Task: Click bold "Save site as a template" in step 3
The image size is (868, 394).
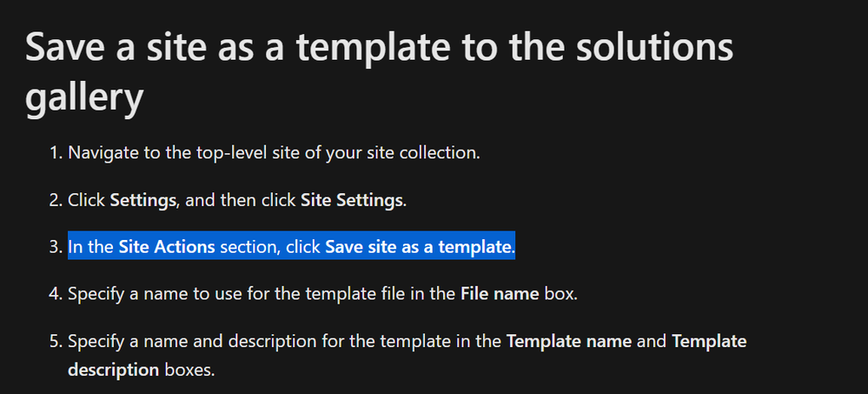Action: (418, 247)
